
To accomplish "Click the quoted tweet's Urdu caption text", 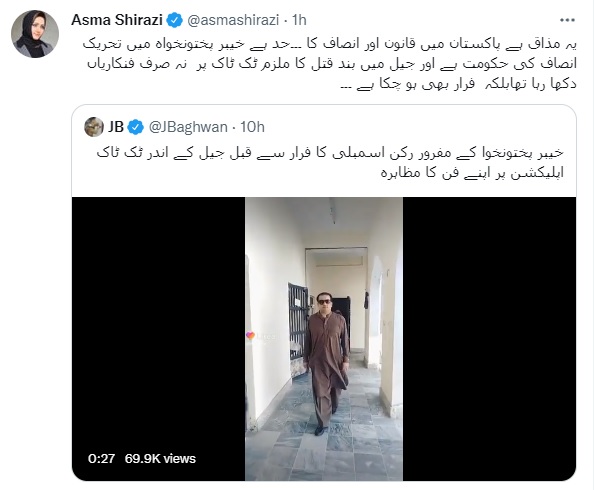I will pos(330,162).
